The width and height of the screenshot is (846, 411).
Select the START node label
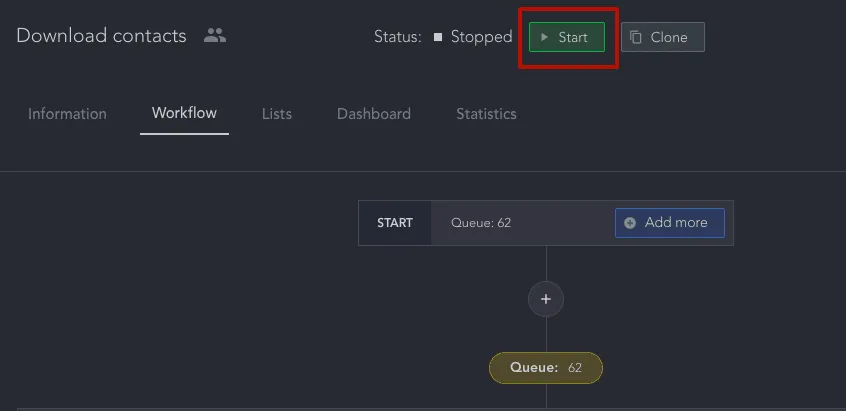(395, 223)
